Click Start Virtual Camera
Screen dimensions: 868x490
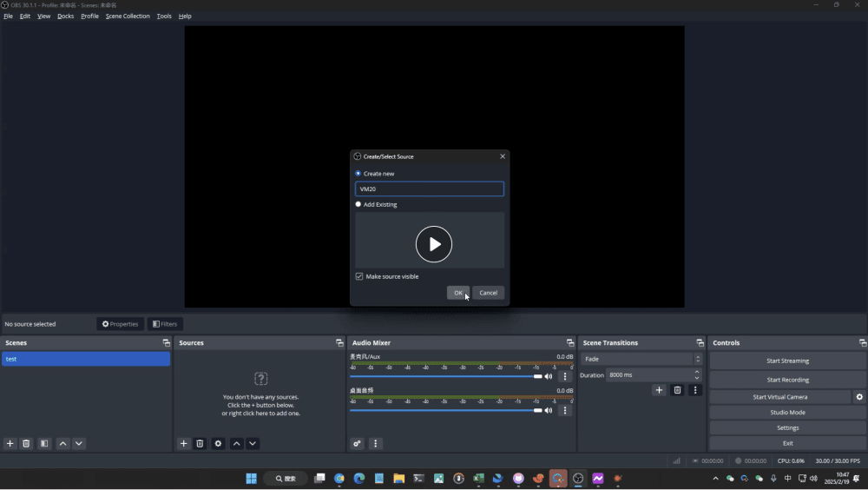[780, 397]
